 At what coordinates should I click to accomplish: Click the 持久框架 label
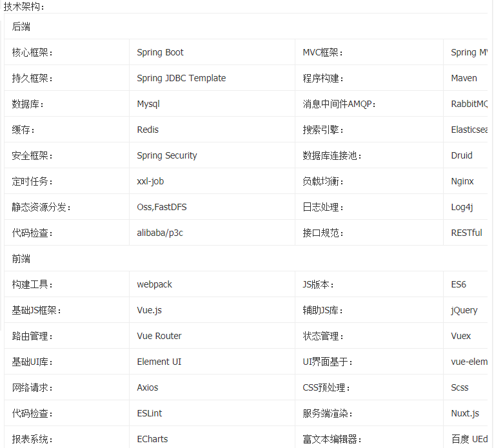[32, 78]
